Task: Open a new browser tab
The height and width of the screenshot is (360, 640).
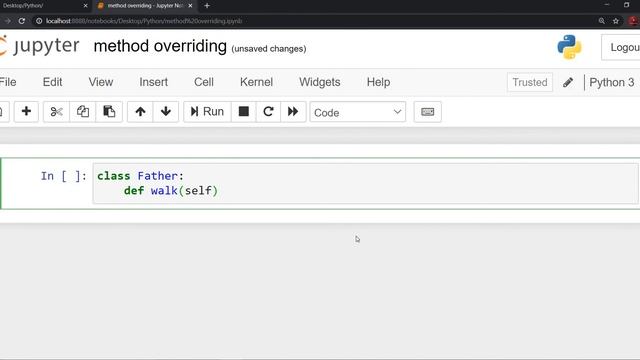Action: (207, 6)
